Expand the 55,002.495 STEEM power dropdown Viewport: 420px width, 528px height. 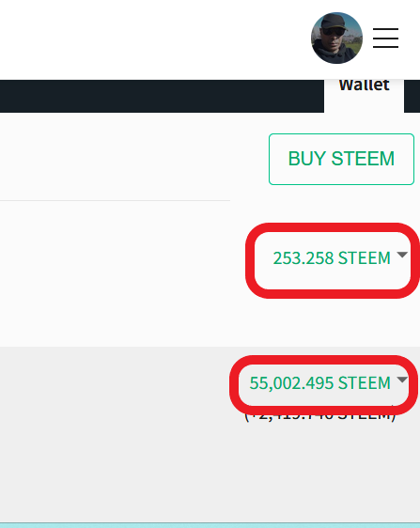328,383
